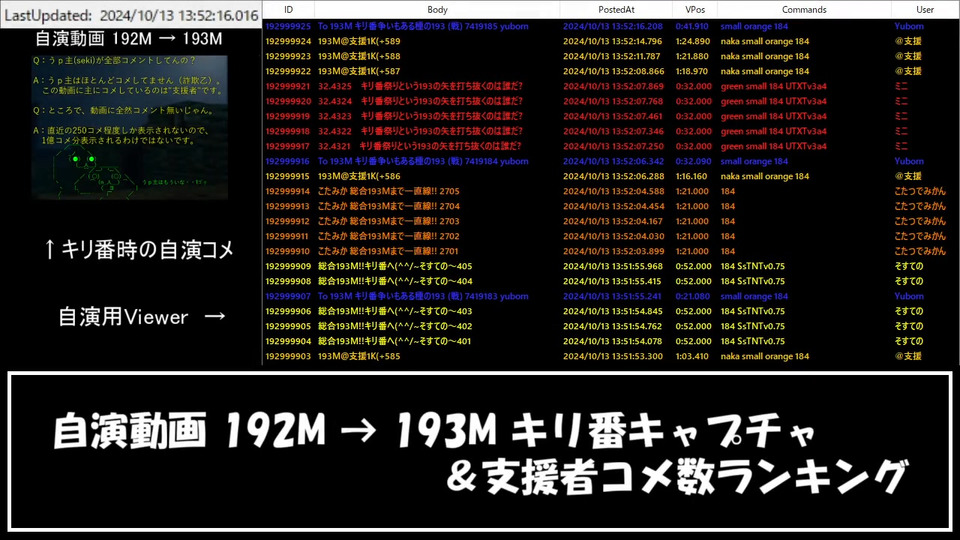The width and height of the screenshot is (960, 540).
Task: Click VPos value 1:03.410
Action: tap(692, 356)
